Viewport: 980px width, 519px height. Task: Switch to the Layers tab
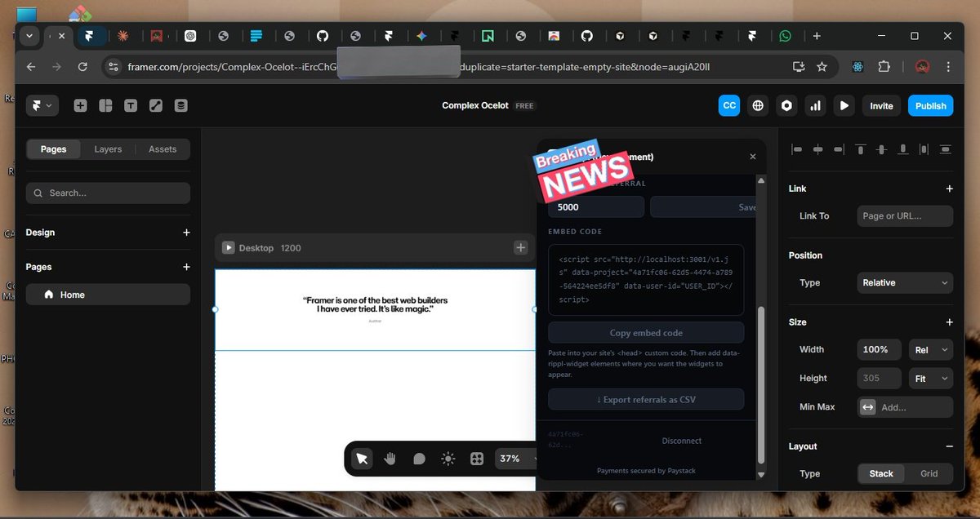(108, 149)
